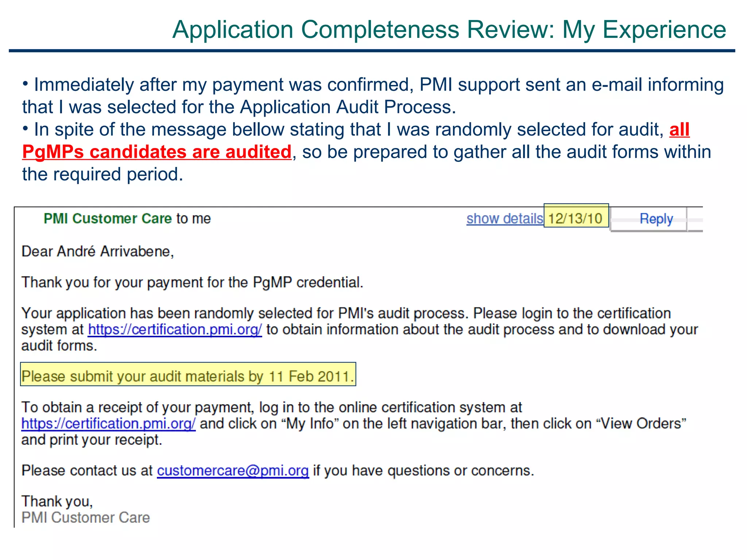Click the signature 'PMI Customer Care' at bottom
747x560 pixels.
86,518
